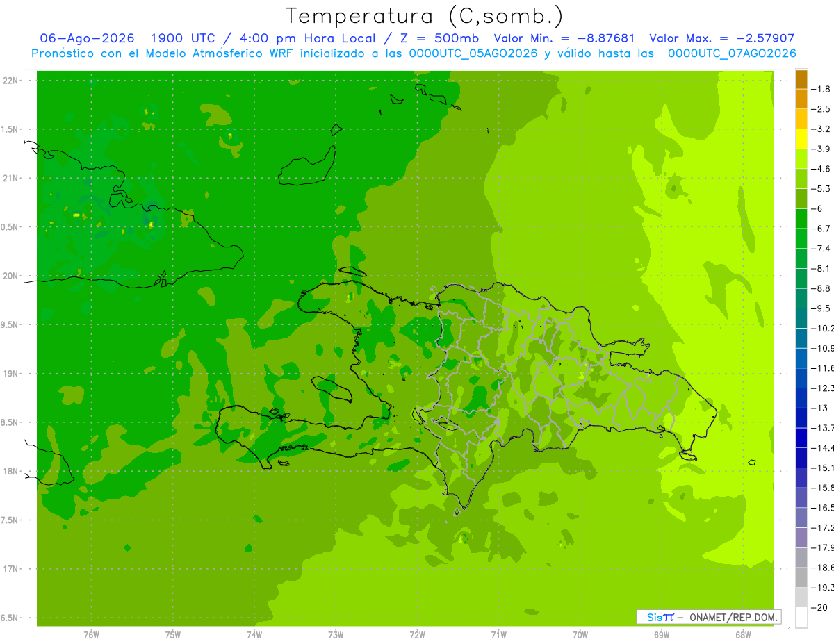Screen dimensions: 834x644
Task: Click the '75W' longitude label
Action: [x=173, y=634]
